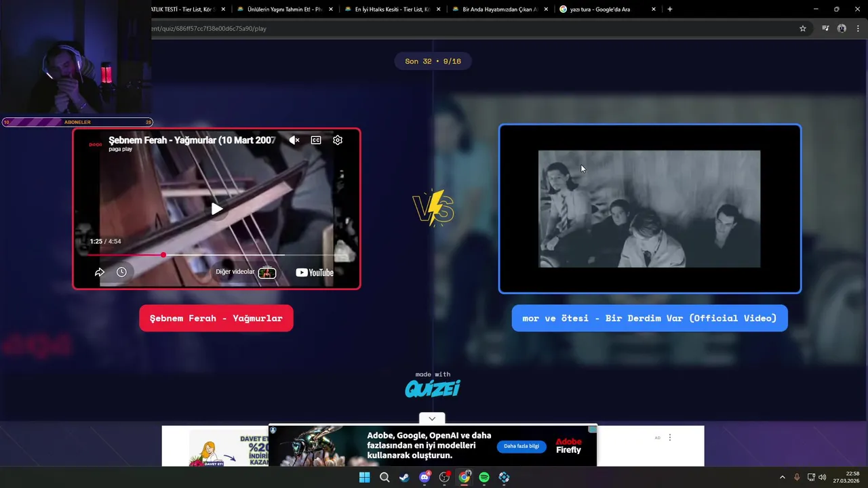Open video on YouTube logo
The height and width of the screenshot is (488, 868).
coord(315,272)
